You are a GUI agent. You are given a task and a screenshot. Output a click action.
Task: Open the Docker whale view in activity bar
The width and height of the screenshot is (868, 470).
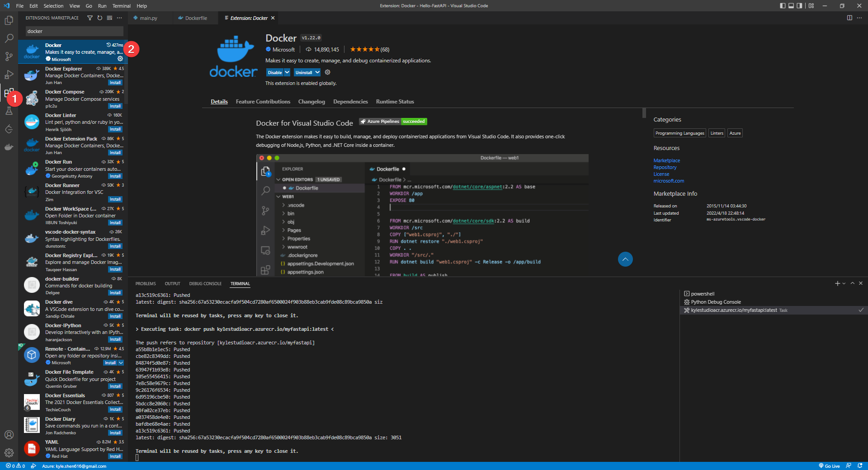coord(9,147)
